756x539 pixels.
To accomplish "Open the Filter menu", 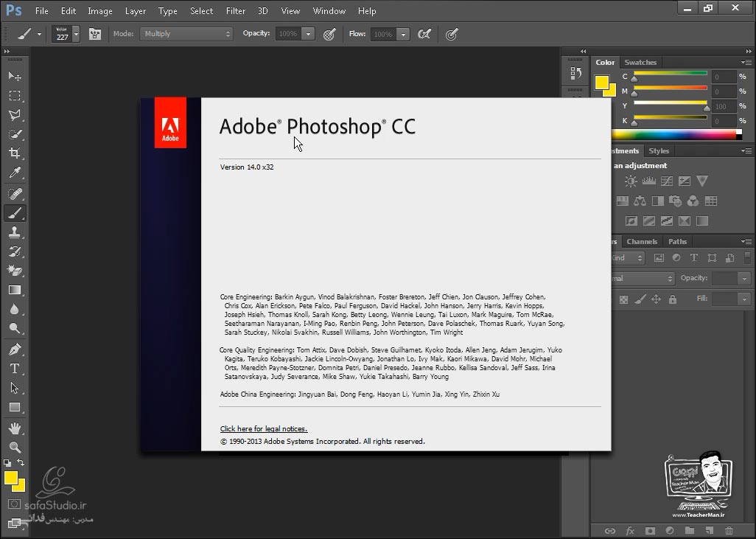I will (235, 10).
